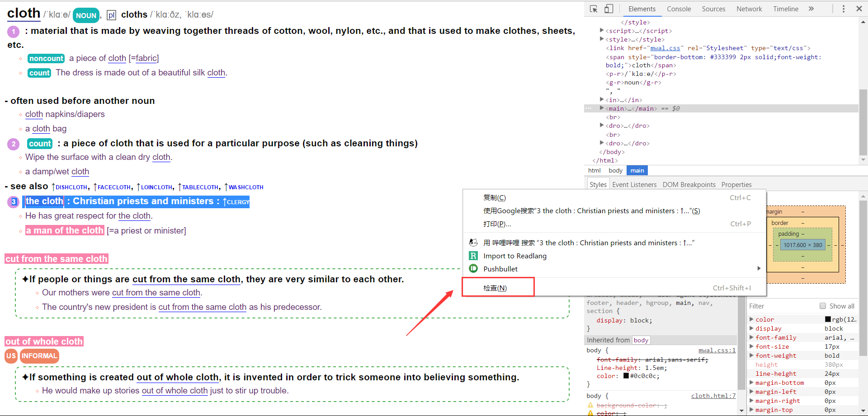Select the Event Listeners tab
Image resolution: width=868 pixels, height=416 pixels.
pos(634,184)
